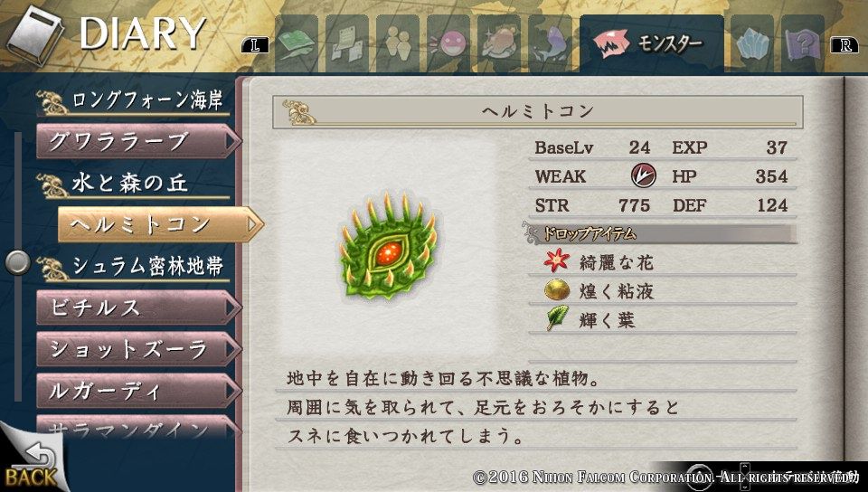This screenshot has width=868, height=492.
Task: Open the characters tab with two figures
Action: click(x=398, y=43)
